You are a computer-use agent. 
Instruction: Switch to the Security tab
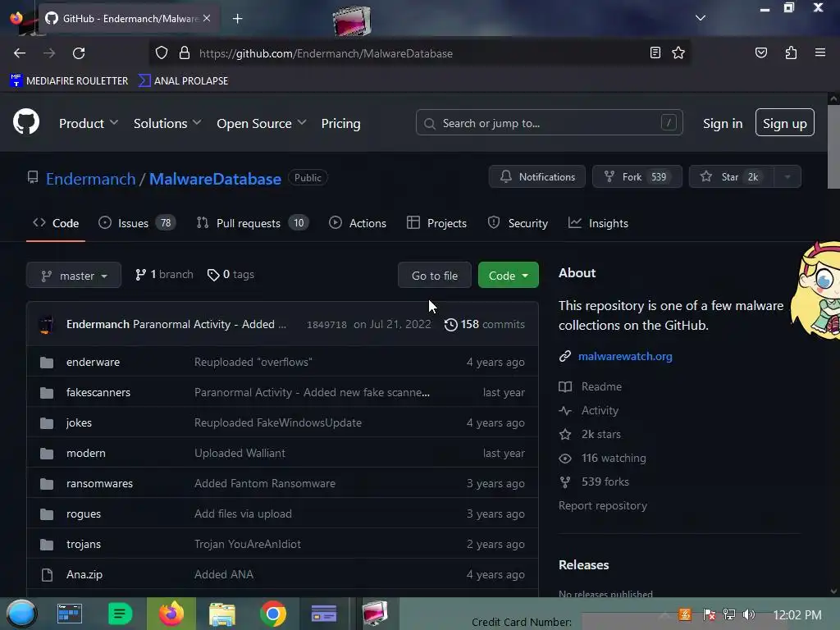pyautogui.click(x=518, y=223)
